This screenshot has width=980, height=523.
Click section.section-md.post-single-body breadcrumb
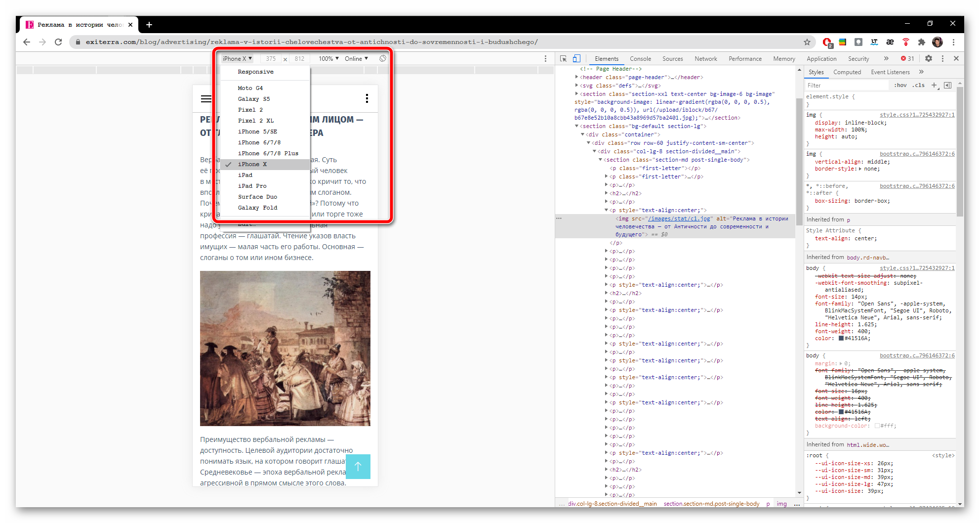pos(711,504)
